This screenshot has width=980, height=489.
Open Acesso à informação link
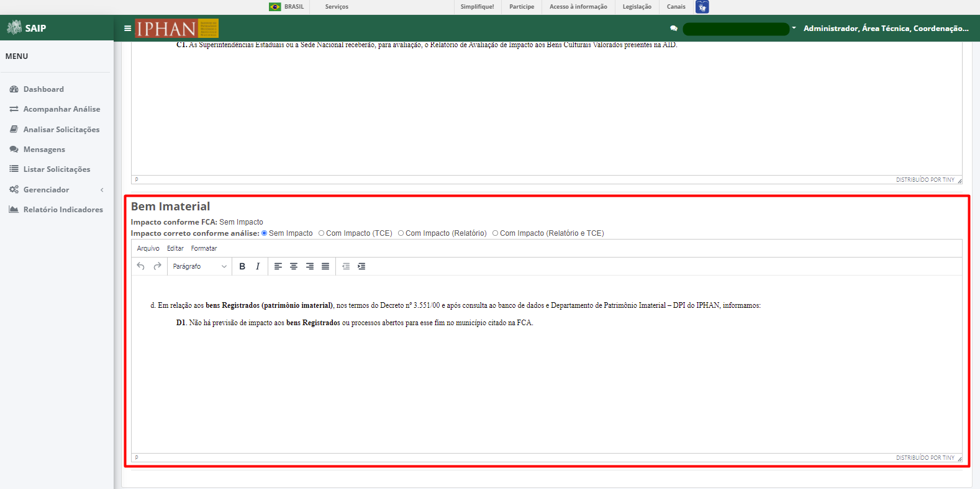tap(578, 7)
